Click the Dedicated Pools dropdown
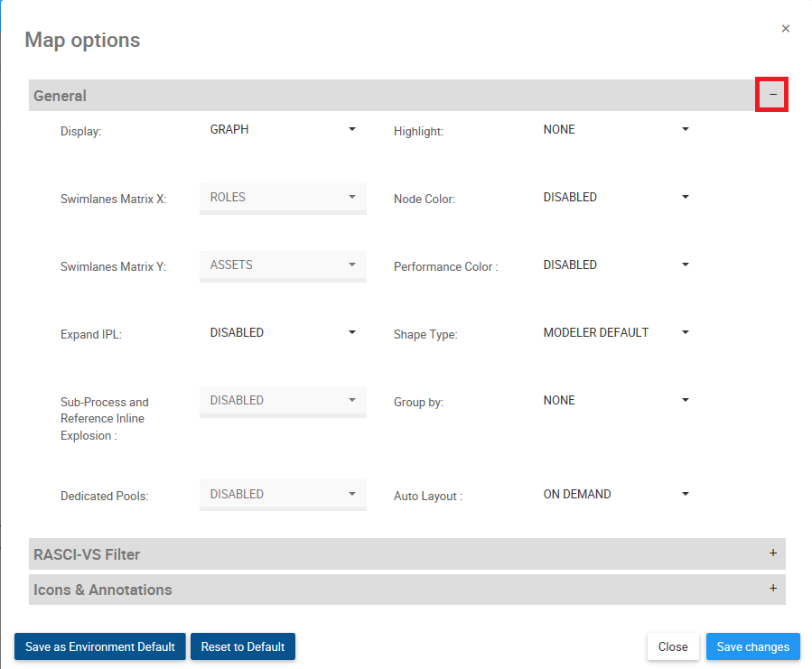Image resolution: width=812 pixels, height=669 pixels. click(283, 495)
